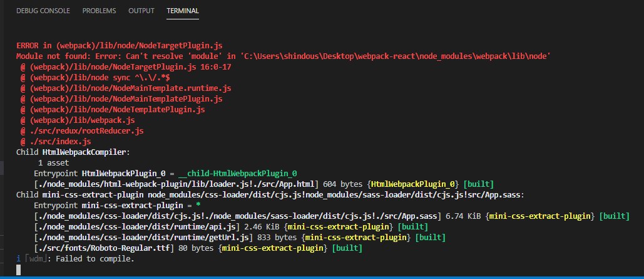This screenshot has width=644, height=279.
Task: Click the 'Child mini-css-extract-plugin' line
Action: 270,194
